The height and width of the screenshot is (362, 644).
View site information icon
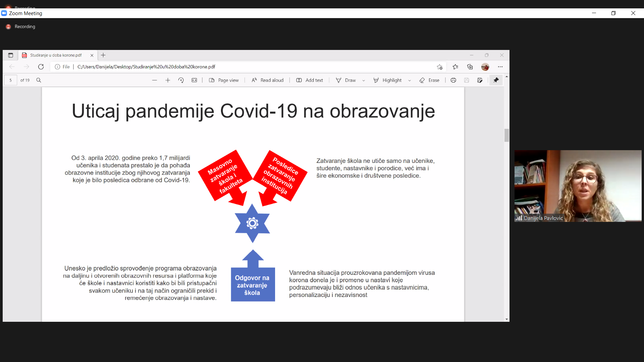[x=57, y=67]
